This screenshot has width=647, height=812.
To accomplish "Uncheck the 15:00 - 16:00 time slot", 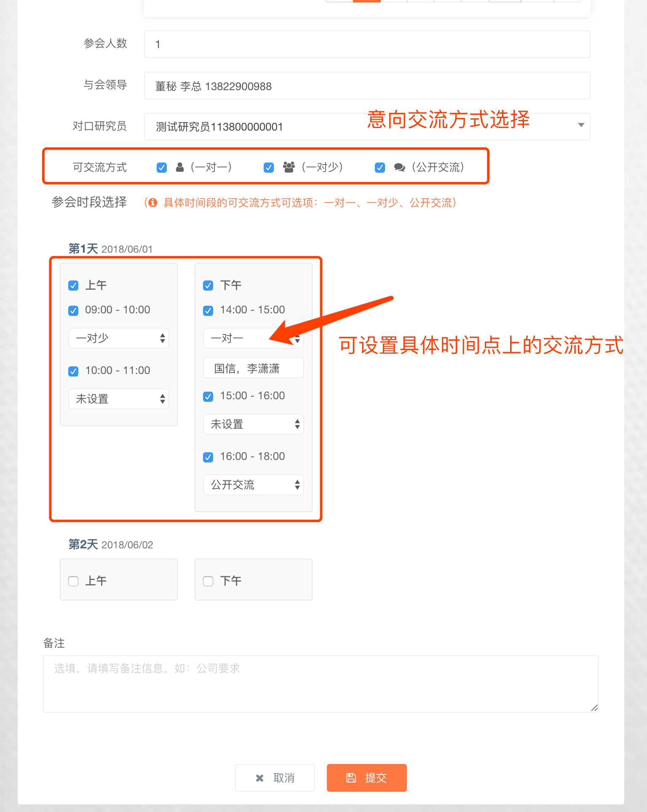I will coord(208,397).
